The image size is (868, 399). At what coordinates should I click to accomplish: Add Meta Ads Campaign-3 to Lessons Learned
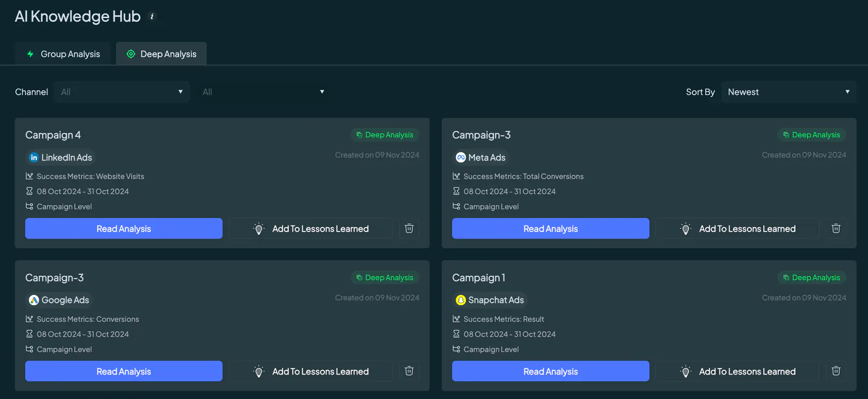tap(737, 228)
